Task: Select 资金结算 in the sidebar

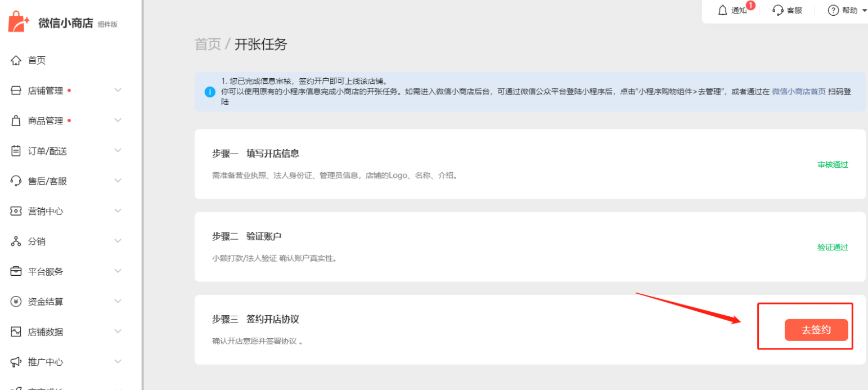Action: [x=46, y=302]
